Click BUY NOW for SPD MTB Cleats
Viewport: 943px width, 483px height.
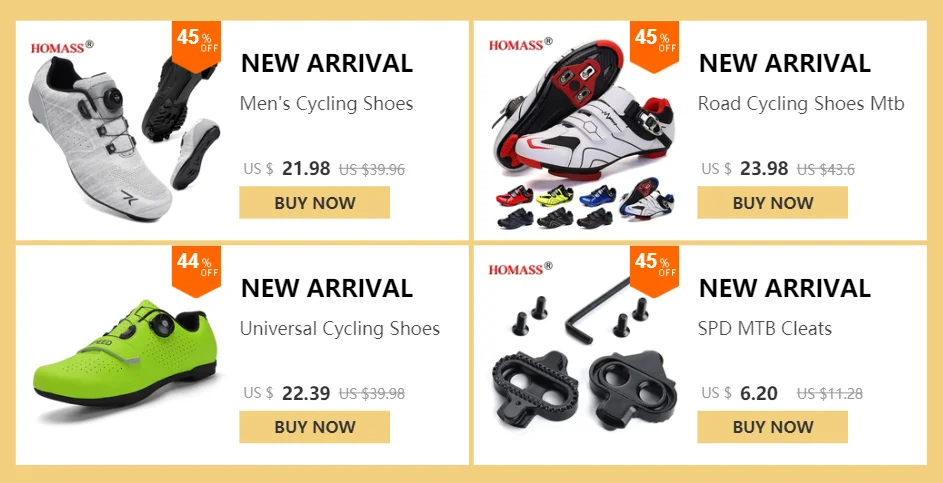point(772,427)
